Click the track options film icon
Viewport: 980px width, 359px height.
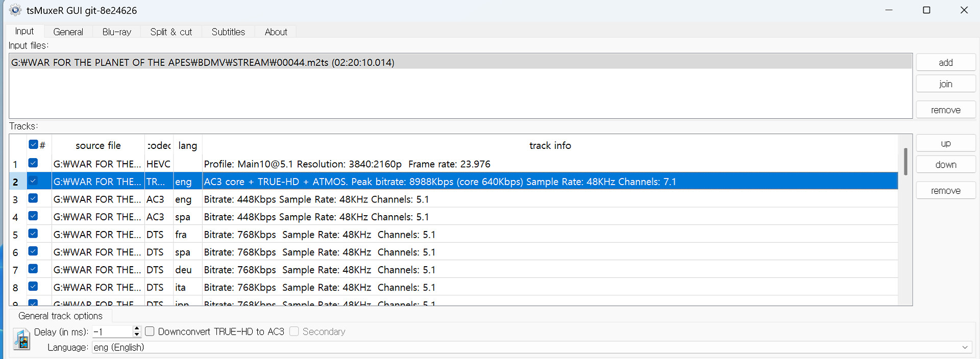21,340
